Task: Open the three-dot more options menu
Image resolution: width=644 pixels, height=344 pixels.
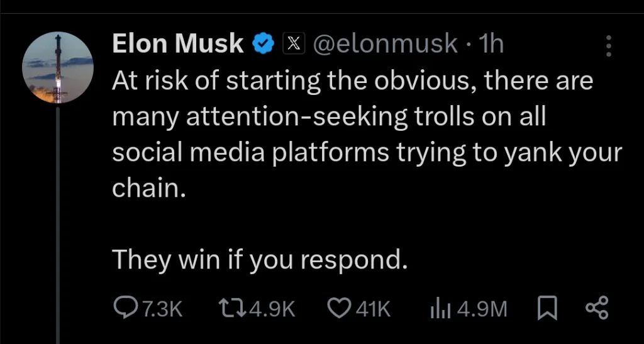Action: pos(609,45)
